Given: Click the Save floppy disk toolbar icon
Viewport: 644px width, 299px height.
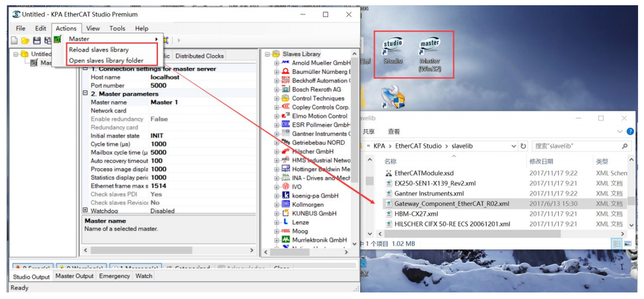Looking at the screenshot, I should tap(37, 40).
